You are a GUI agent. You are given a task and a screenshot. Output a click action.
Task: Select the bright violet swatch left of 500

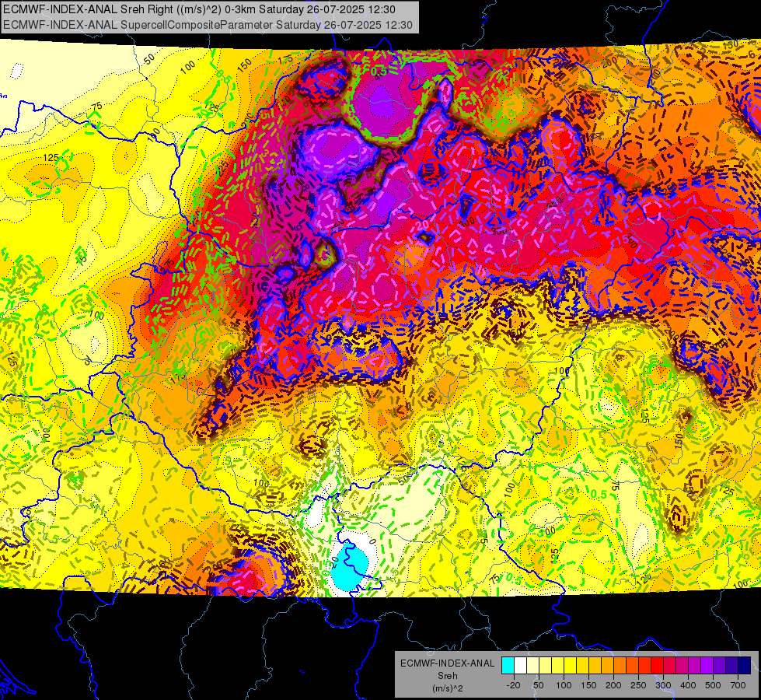pyautogui.click(x=707, y=665)
